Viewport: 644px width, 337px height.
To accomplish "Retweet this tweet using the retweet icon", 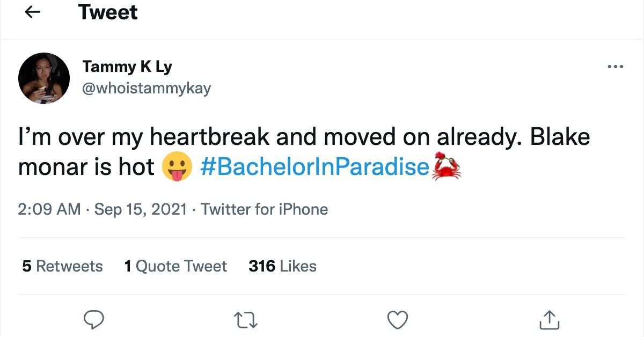I will tap(247, 320).
